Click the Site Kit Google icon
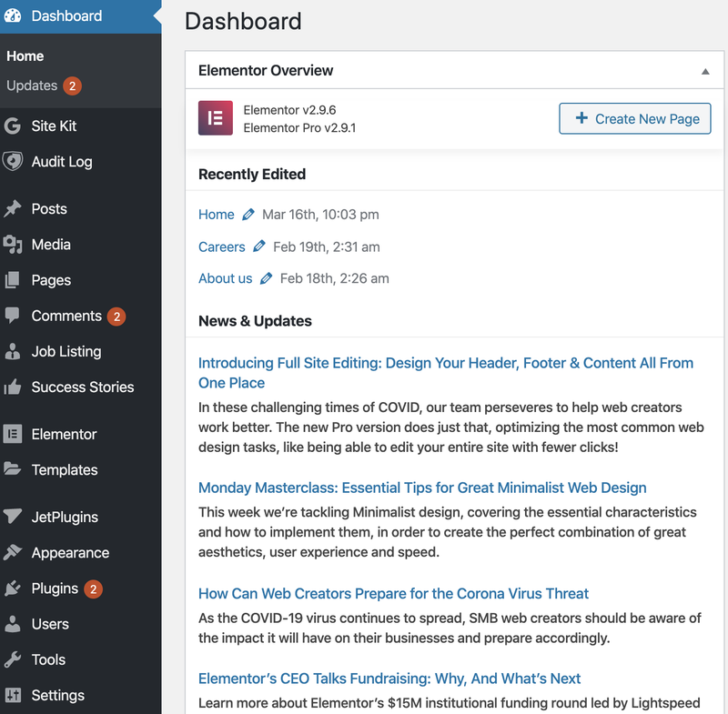The height and width of the screenshot is (714, 728). (x=13, y=126)
